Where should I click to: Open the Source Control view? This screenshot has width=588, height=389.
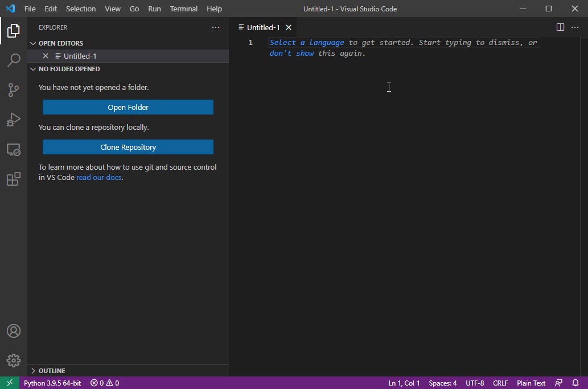14,90
